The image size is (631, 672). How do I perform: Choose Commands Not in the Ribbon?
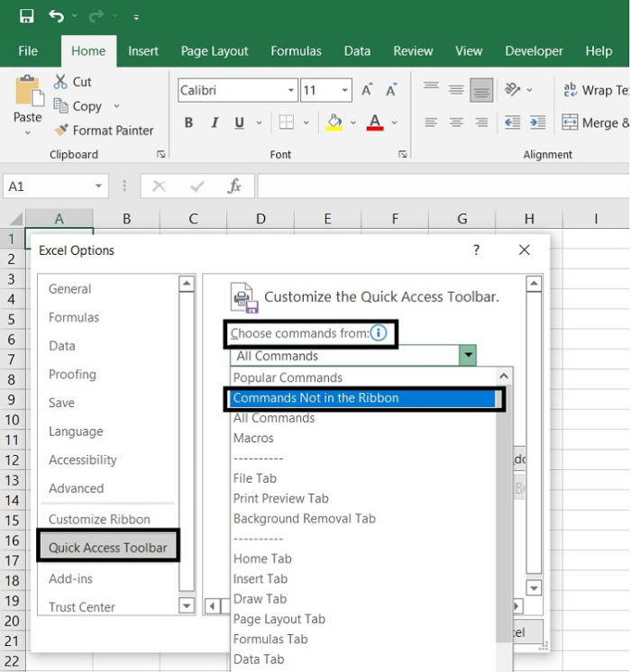click(x=315, y=398)
